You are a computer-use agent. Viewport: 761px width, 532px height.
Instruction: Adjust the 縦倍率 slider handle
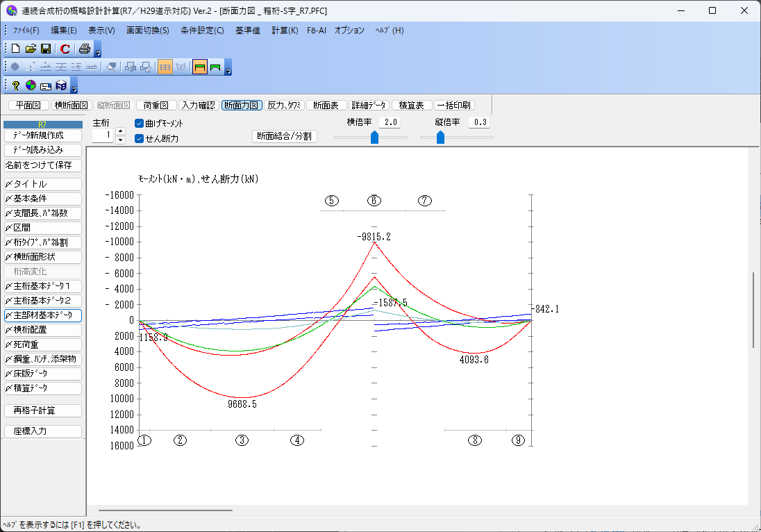[440, 138]
